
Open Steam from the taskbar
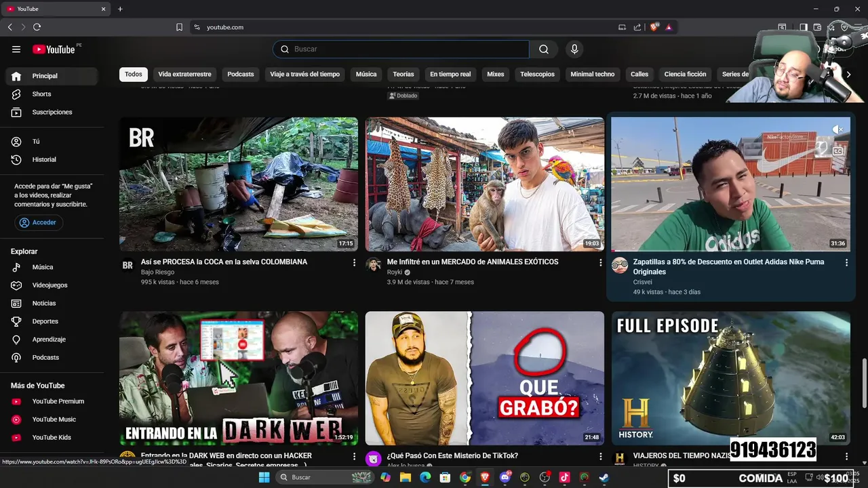point(604,477)
